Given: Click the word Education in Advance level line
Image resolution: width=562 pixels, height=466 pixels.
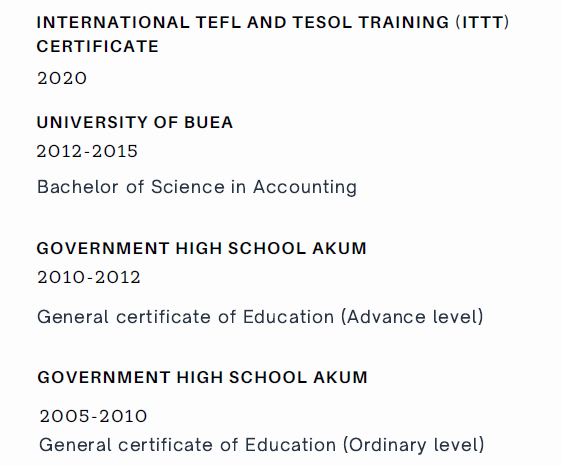Looking at the screenshot, I should tap(289, 317).
